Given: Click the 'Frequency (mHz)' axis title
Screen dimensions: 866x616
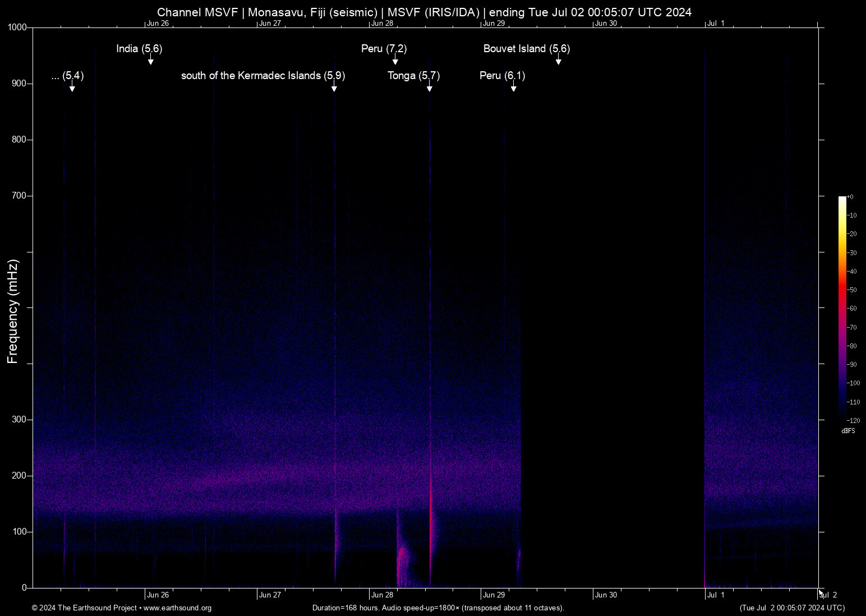Looking at the screenshot, I should tap(13, 311).
